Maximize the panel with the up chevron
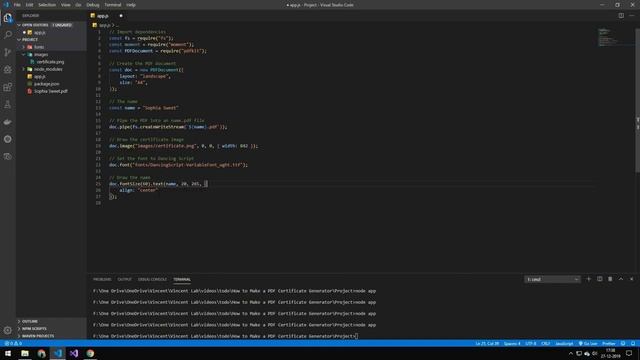The width and height of the screenshot is (640, 360). coord(621,279)
